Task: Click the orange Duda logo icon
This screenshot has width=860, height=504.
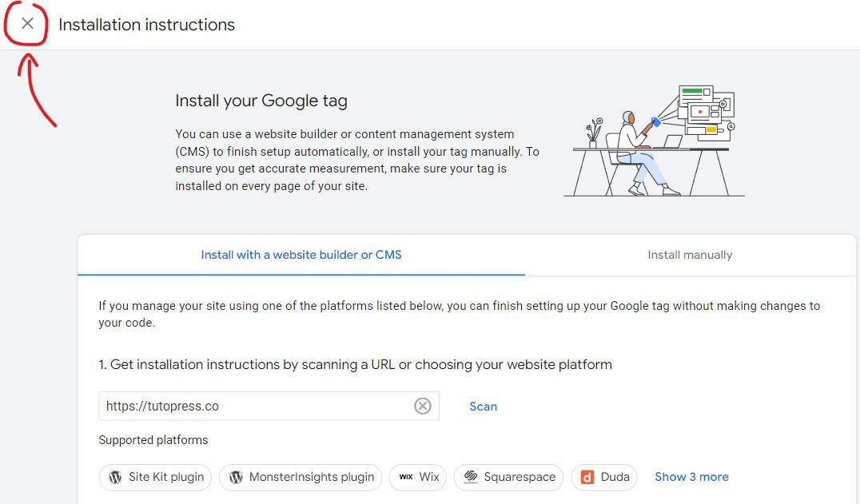Action: point(587,477)
